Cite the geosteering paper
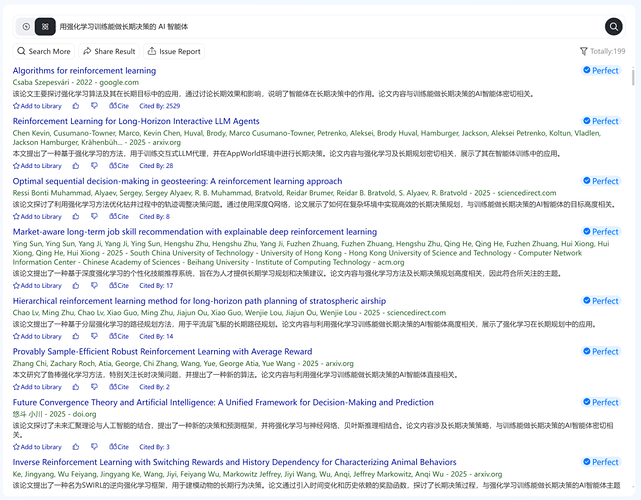Screen dimensions: 641x500 [x=119, y=216]
